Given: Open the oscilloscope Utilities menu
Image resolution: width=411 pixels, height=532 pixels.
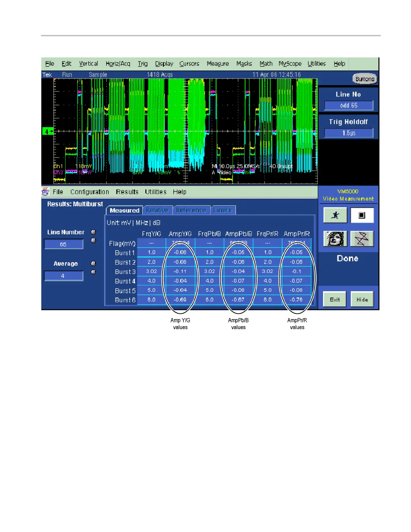Looking at the screenshot, I should [317, 63].
